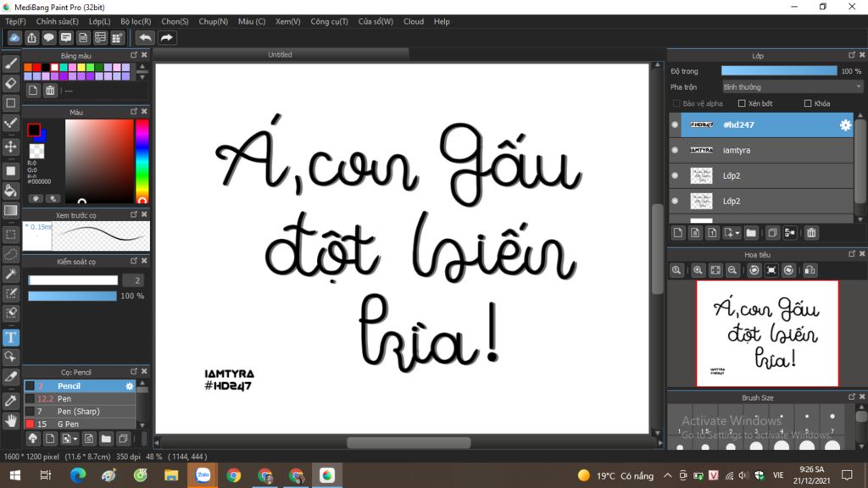The width and height of the screenshot is (868, 488).
Task: Open File Explorer from the taskbar
Action: tap(171, 475)
